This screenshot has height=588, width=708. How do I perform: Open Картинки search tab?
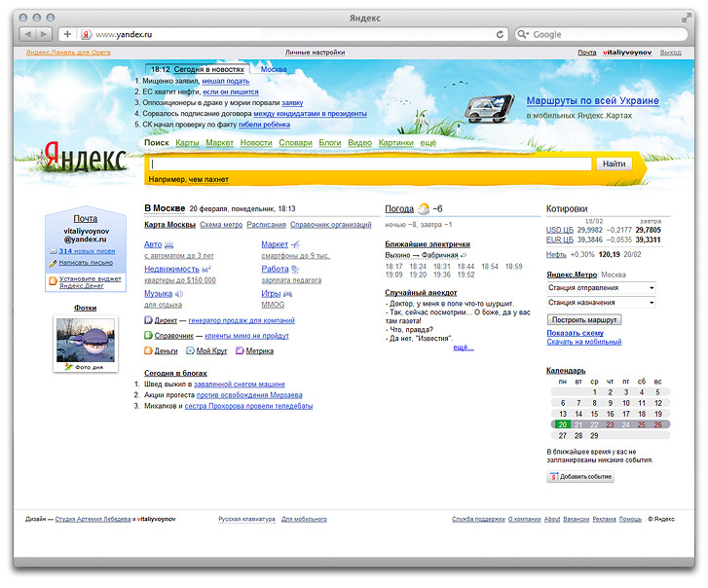click(396, 143)
